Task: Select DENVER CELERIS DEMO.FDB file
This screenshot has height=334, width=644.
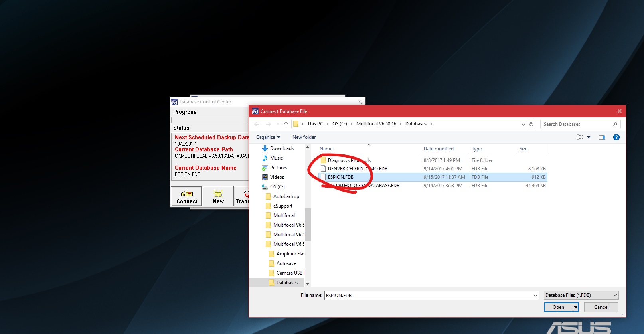Action: 433,169
